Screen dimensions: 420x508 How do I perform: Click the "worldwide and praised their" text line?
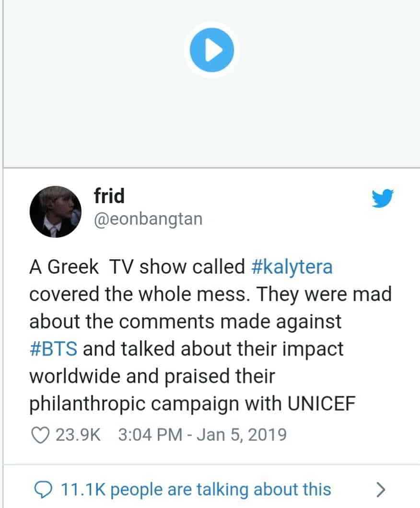point(152,377)
